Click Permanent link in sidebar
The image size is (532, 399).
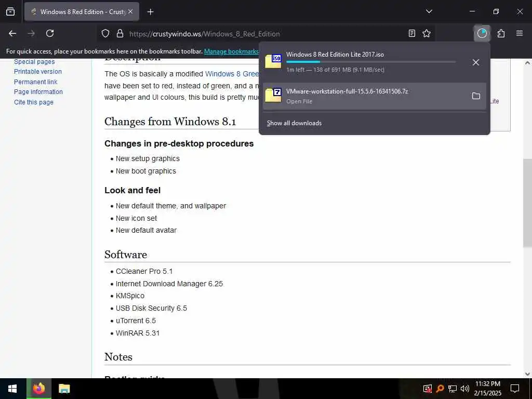tap(36, 82)
